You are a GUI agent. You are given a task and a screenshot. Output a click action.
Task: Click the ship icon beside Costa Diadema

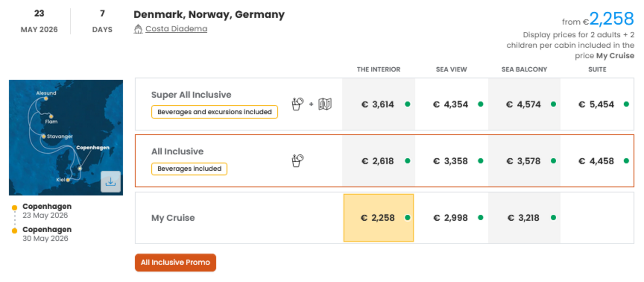point(138,29)
